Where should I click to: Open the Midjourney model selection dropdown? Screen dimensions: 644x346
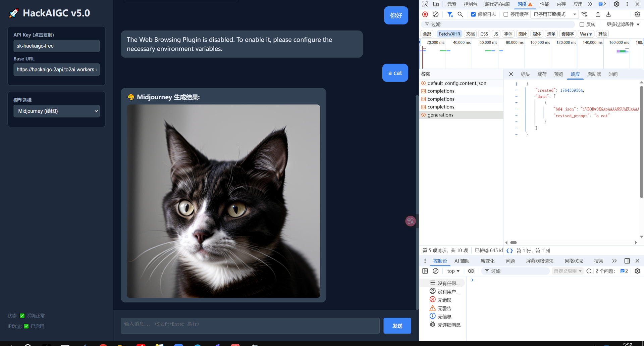click(x=56, y=111)
